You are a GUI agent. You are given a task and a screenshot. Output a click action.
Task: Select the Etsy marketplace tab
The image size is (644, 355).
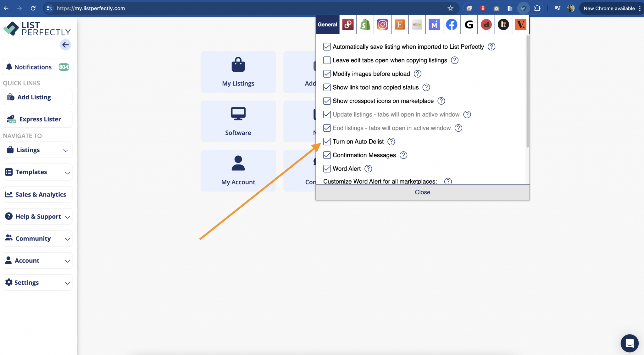[x=400, y=25]
